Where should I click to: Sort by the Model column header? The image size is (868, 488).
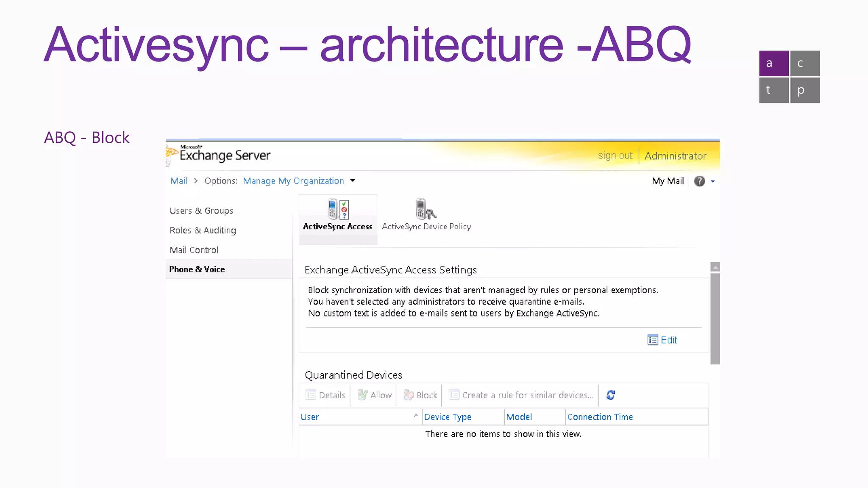(535, 417)
